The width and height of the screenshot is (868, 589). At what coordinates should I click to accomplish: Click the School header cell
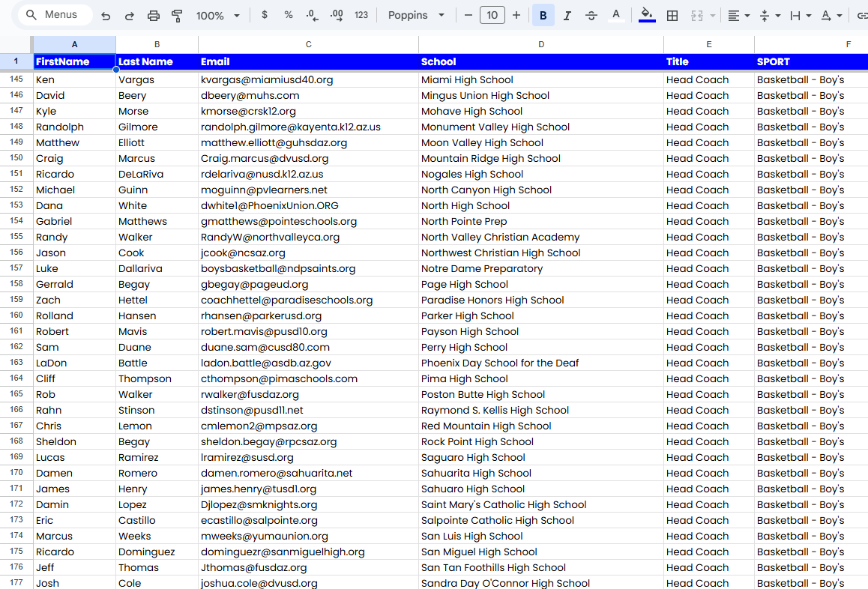click(x=541, y=61)
